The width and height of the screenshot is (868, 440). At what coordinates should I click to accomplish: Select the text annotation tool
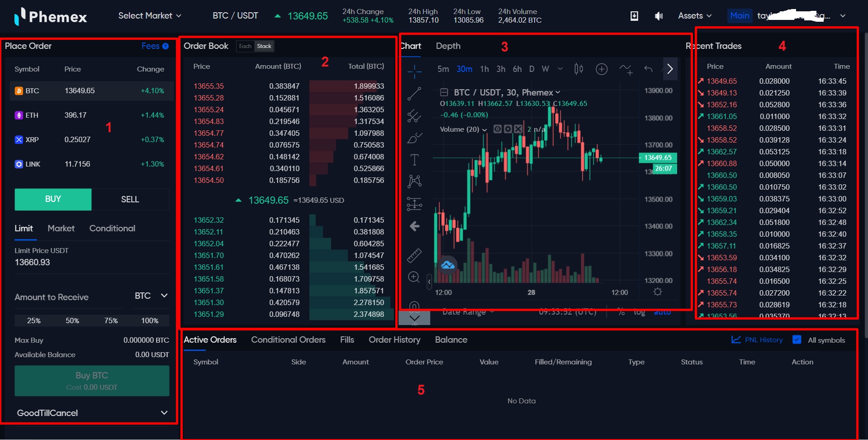(x=414, y=160)
